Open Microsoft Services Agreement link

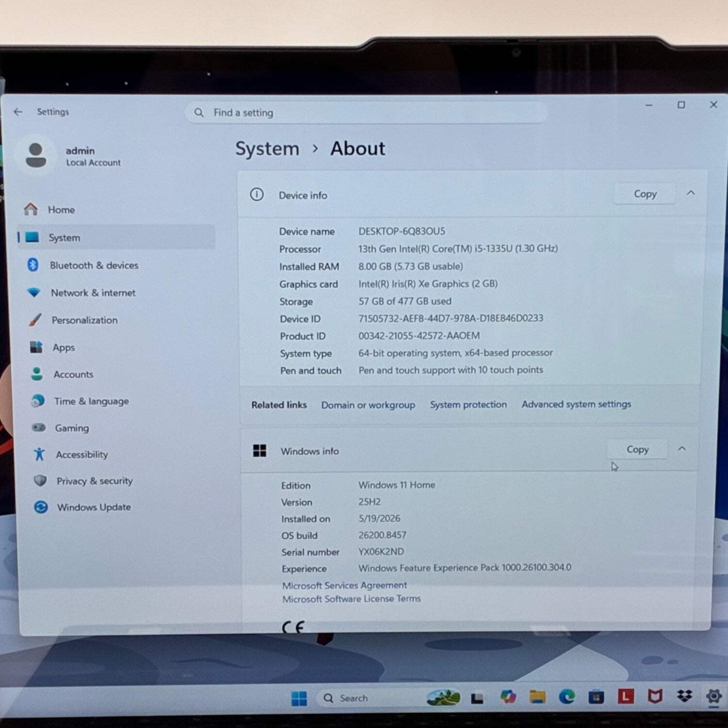pos(345,585)
